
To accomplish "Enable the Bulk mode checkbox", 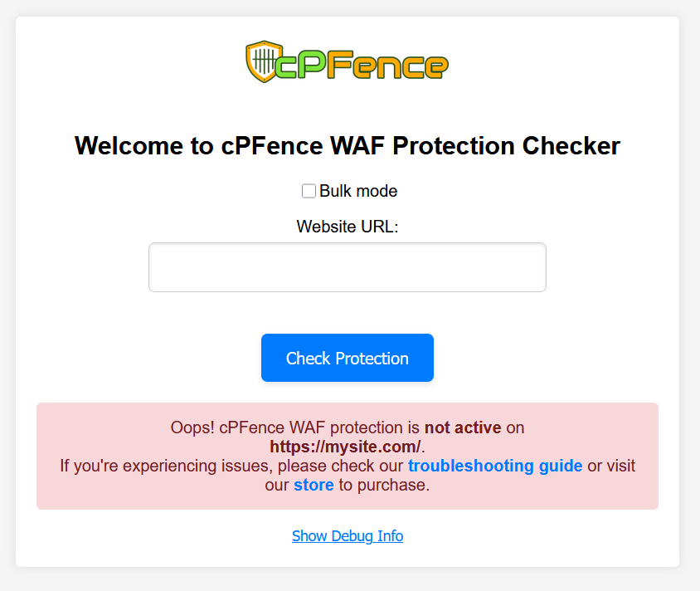I will point(309,191).
